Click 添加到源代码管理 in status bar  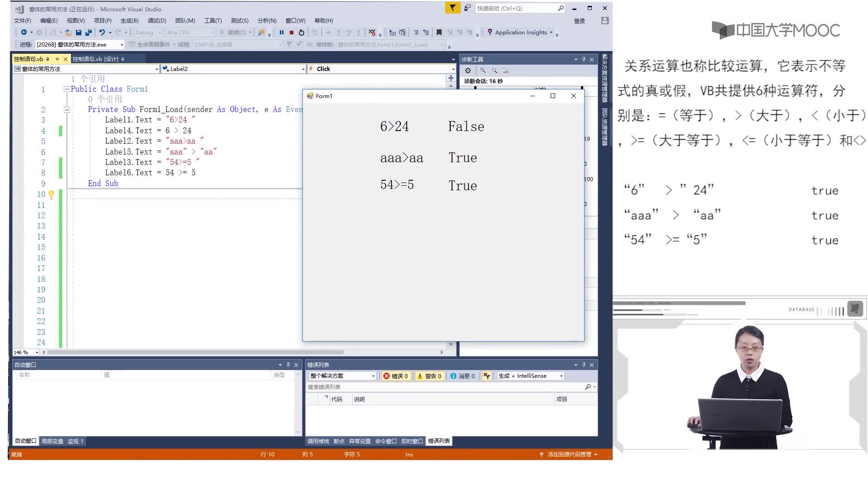[x=569, y=455]
